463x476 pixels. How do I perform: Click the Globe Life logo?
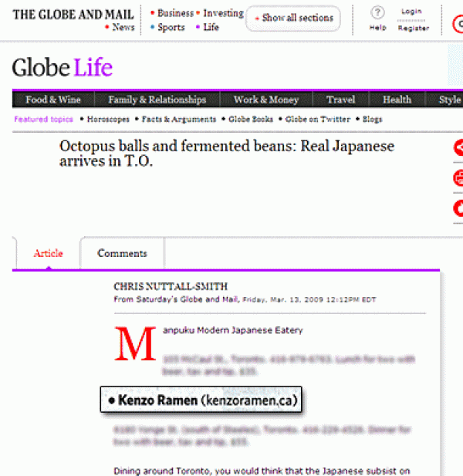tap(62, 68)
